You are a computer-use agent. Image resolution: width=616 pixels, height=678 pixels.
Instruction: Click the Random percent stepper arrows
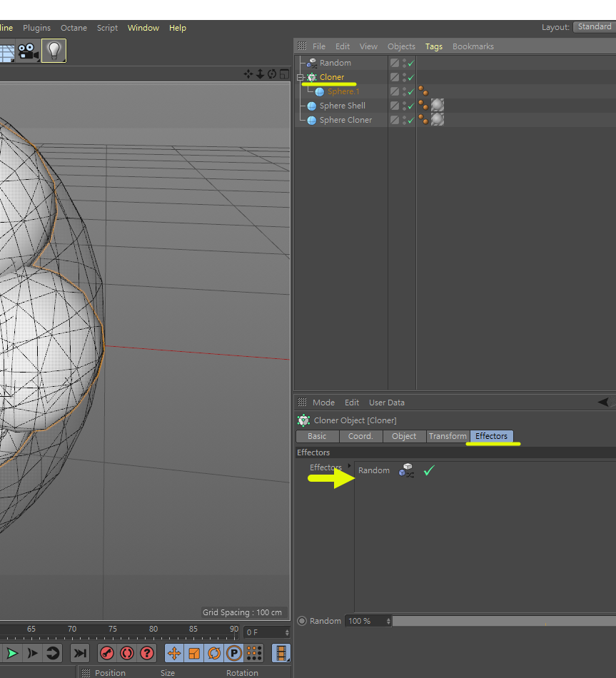coord(388,621)
